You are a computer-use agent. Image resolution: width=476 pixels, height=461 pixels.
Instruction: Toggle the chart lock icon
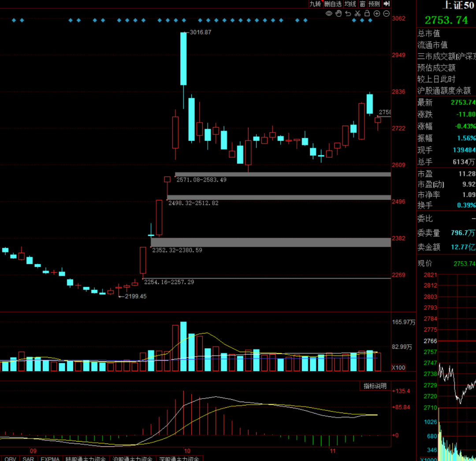coord(367,13)
